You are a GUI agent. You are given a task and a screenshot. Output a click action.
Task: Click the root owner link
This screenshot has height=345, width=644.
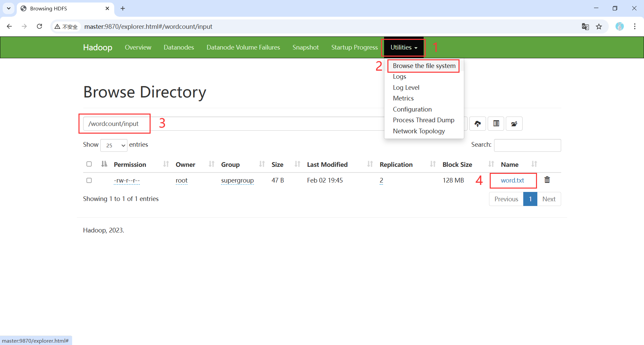pos(181,181)
